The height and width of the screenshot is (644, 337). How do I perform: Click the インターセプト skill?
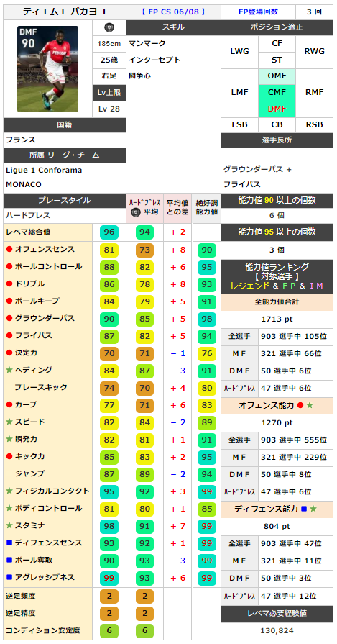pyautogui.click(x=154, y=60)
